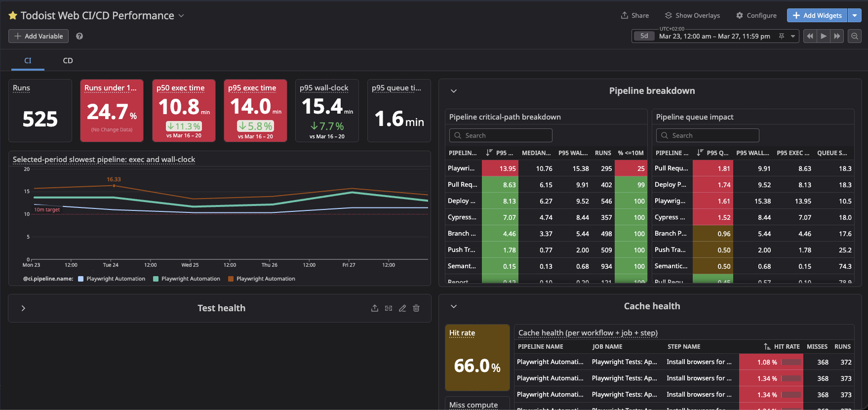Click the 1.08 % hit rate cell
Viewport: 868px width, 410px height.
[x=771, y=362]
